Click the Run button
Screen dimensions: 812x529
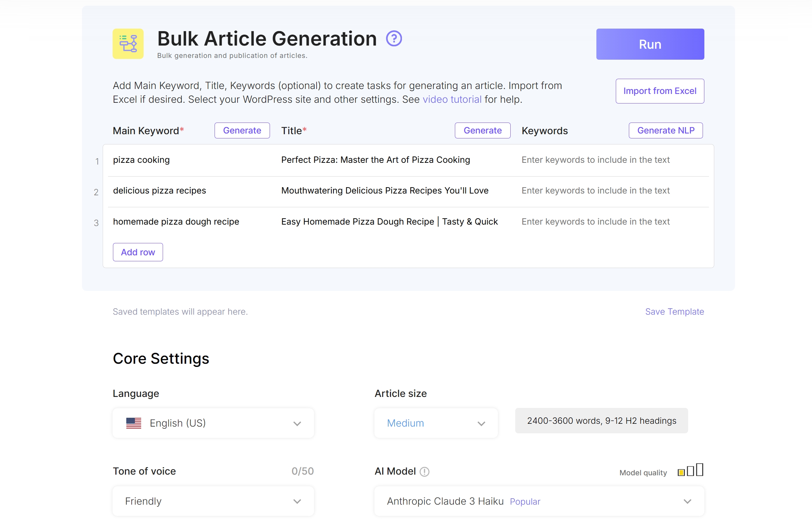point(650,44)
